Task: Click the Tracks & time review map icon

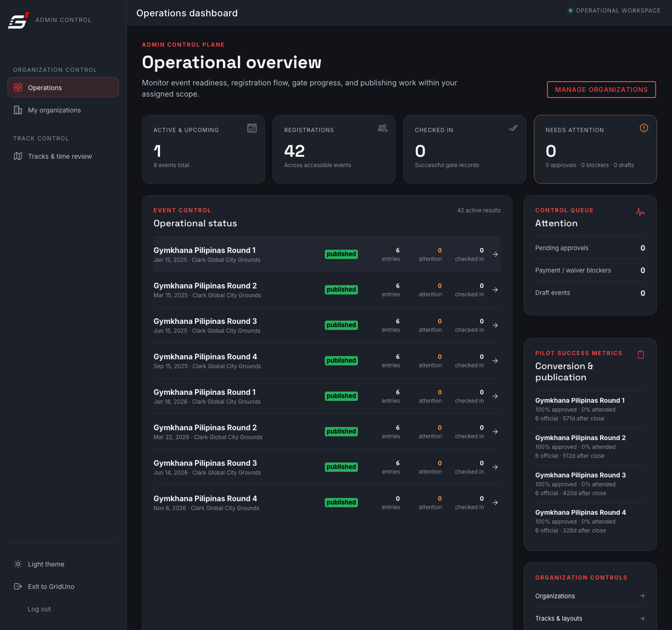Action: [18, 156]
